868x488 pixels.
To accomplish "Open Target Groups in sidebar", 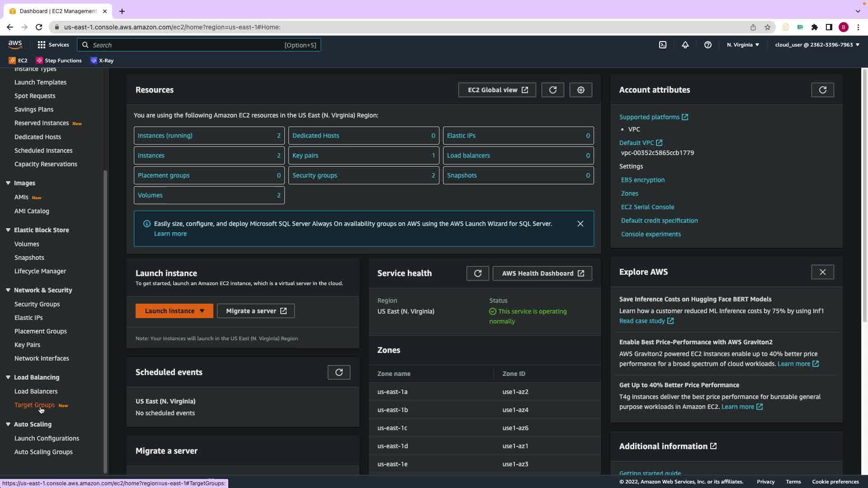I will (34, 405).
